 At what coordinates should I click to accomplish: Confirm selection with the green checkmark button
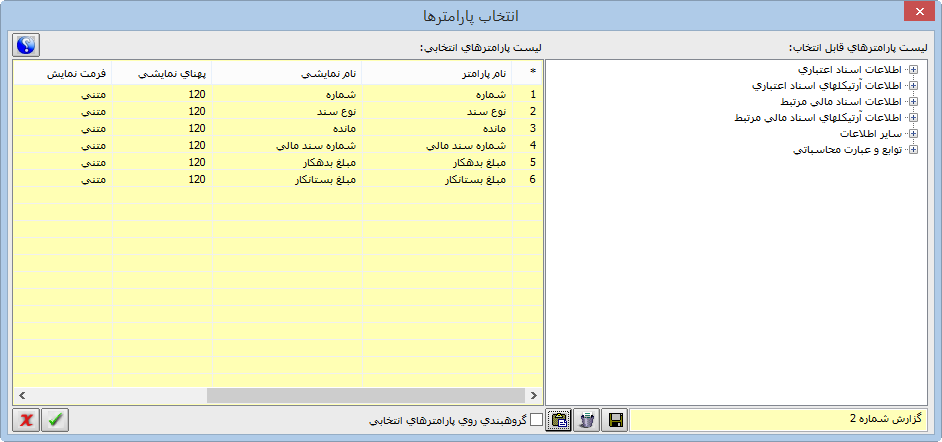(x=55, y=420)
